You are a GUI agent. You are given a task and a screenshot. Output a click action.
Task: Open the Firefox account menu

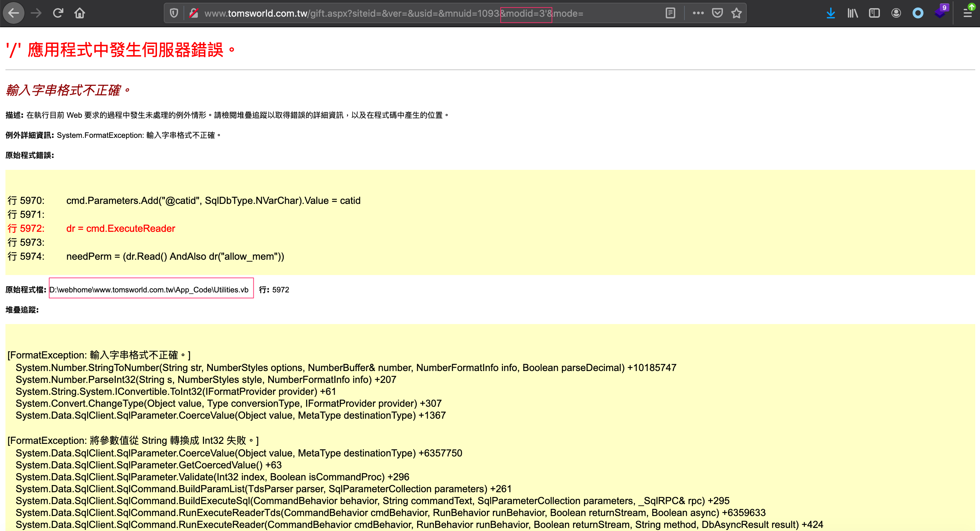click(896, 13)
